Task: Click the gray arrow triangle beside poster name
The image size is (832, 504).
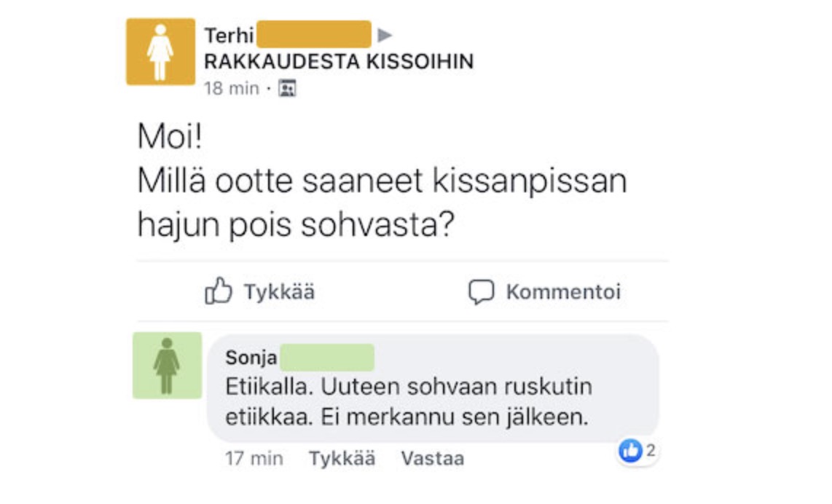Action: pyautogui.click(x=385, y=35)
